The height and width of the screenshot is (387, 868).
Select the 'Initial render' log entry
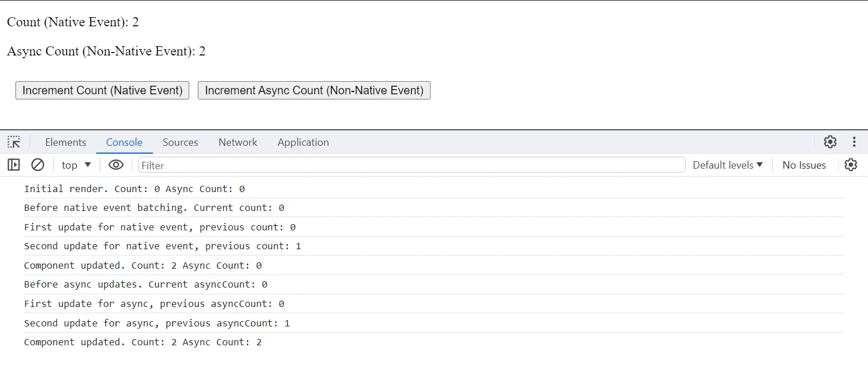tap(133, 189)
